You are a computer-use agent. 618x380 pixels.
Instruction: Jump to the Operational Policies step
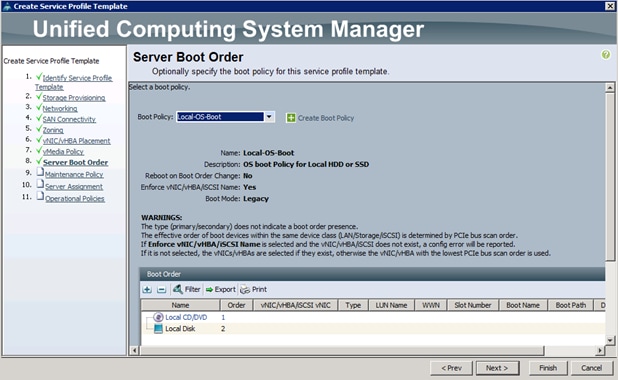point(75,199)
